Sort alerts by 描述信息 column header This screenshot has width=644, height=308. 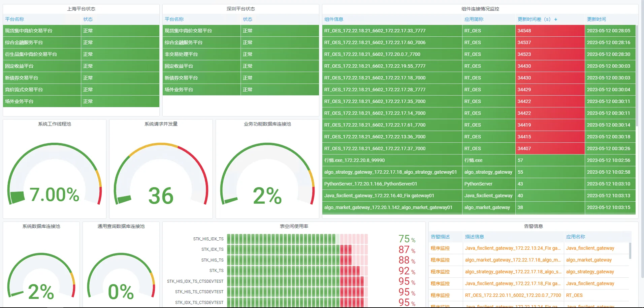[474, 237]
